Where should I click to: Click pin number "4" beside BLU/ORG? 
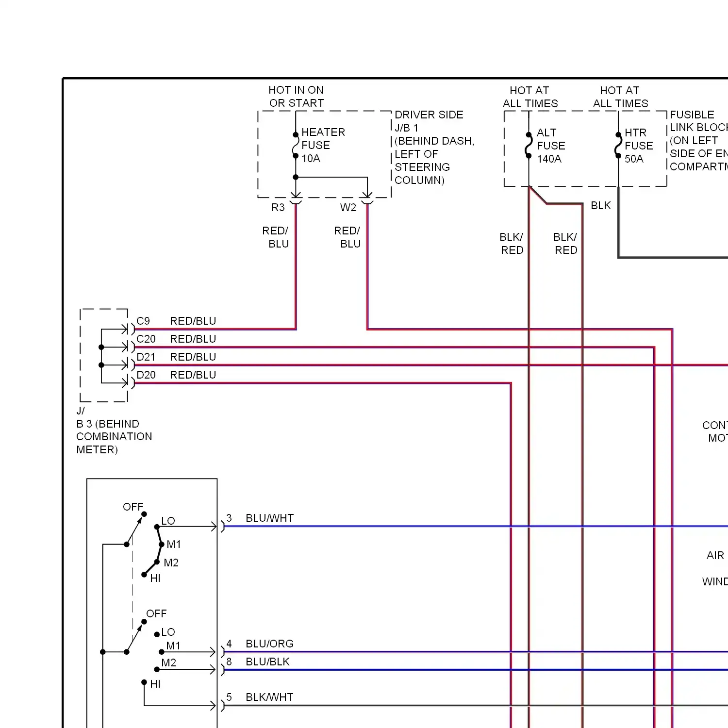[x=229, y=644]
